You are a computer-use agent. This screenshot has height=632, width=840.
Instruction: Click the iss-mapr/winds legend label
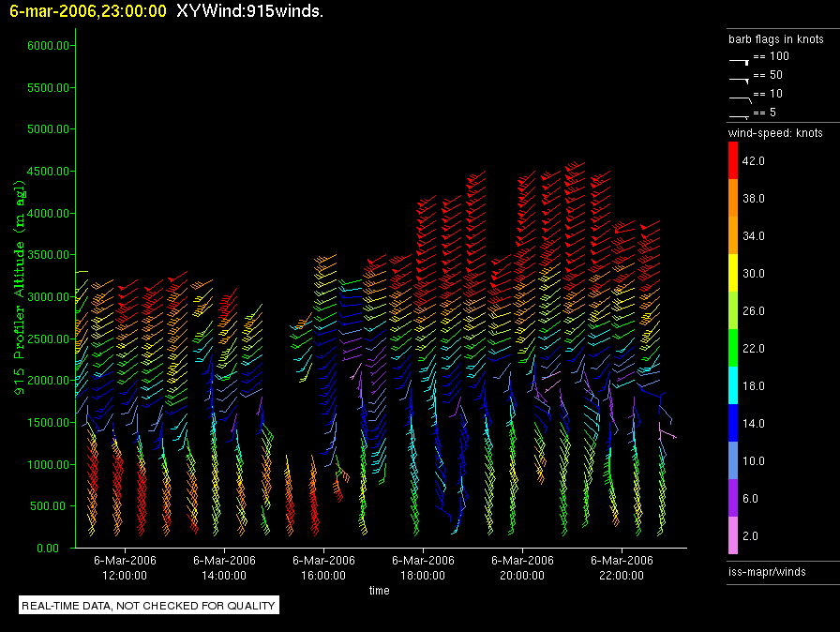(767, 571)
